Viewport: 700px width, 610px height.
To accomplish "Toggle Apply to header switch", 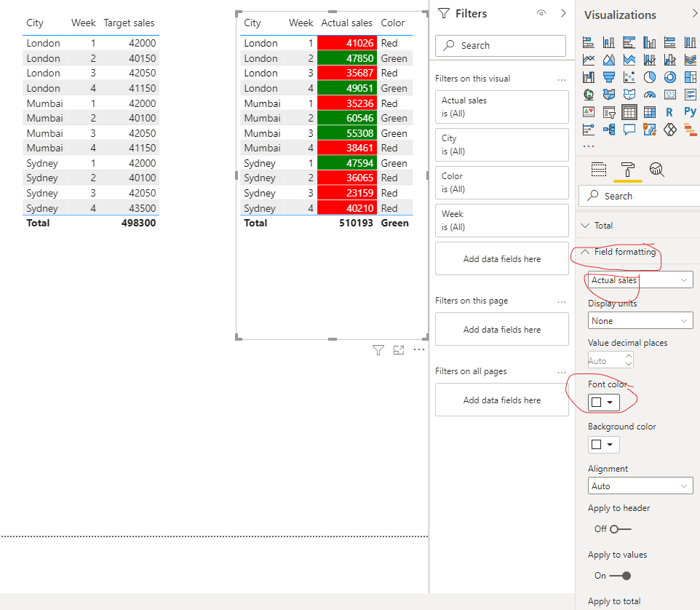I will click(621, 529).
